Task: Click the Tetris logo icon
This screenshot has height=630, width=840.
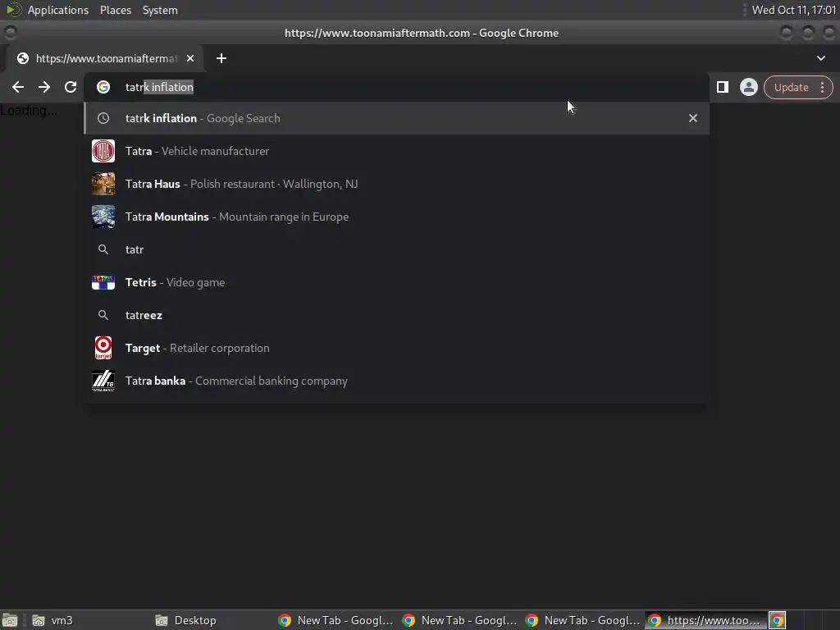Action: pyautogui.click(x=103, y=282)
